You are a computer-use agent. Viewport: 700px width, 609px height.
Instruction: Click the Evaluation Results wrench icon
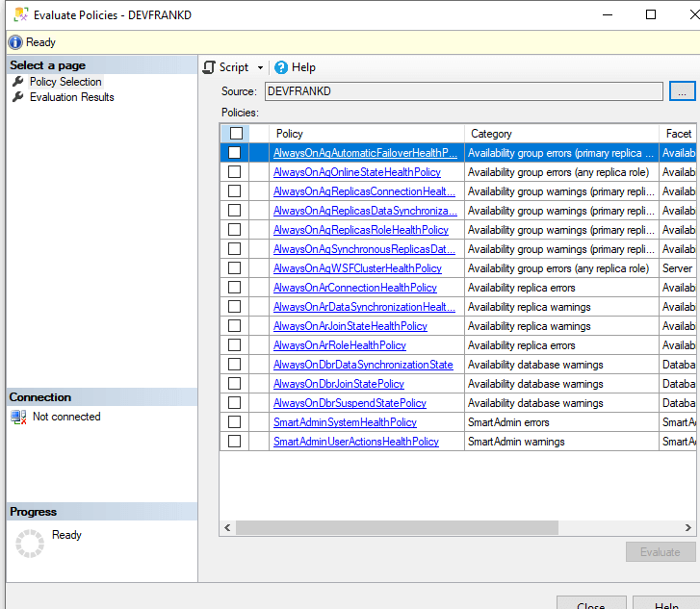[17, 97]
